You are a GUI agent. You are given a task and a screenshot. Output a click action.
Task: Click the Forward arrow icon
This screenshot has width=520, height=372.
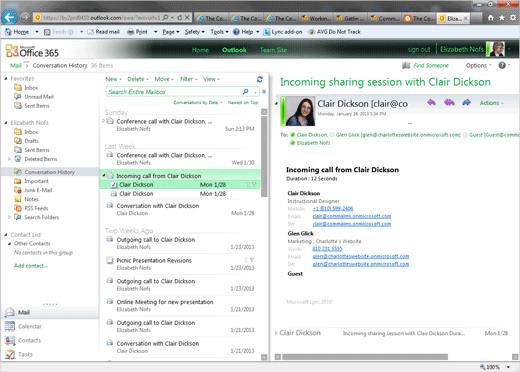pos(466,102)
